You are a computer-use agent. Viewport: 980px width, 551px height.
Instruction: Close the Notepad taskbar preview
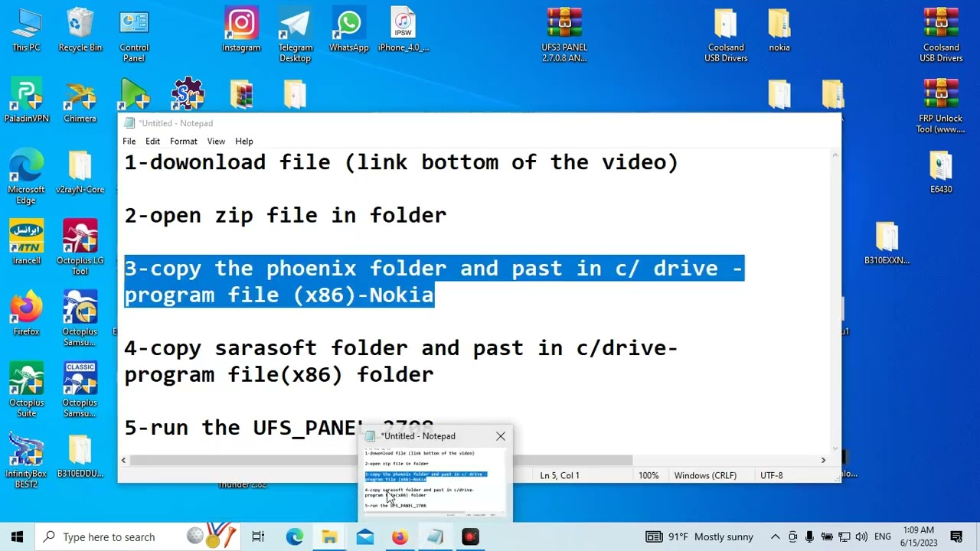point(501,436)
